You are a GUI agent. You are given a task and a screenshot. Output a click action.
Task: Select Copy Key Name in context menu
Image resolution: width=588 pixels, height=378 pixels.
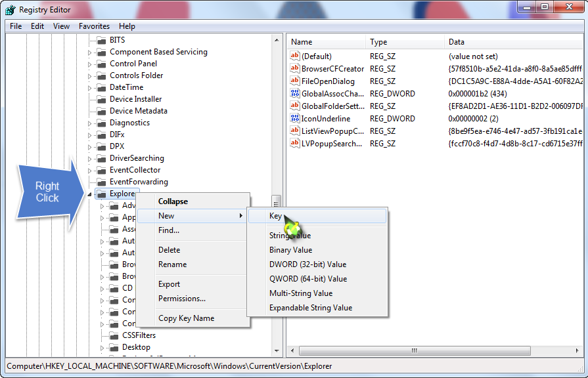[192, 318]
